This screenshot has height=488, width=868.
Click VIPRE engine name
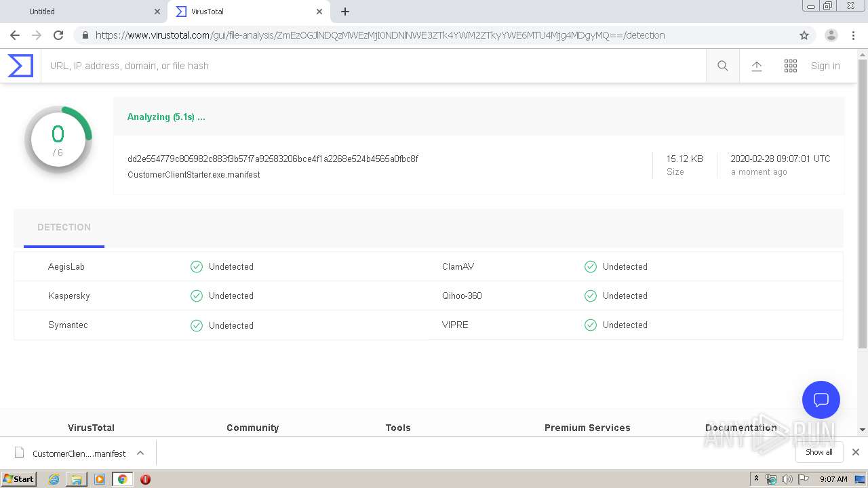pos(455,325)
